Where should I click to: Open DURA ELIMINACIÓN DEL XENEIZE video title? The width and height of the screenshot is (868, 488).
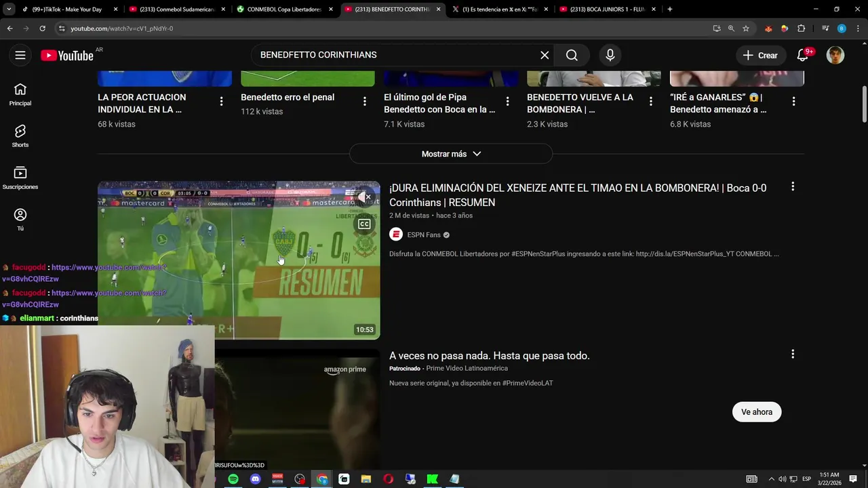click(578, 195)
